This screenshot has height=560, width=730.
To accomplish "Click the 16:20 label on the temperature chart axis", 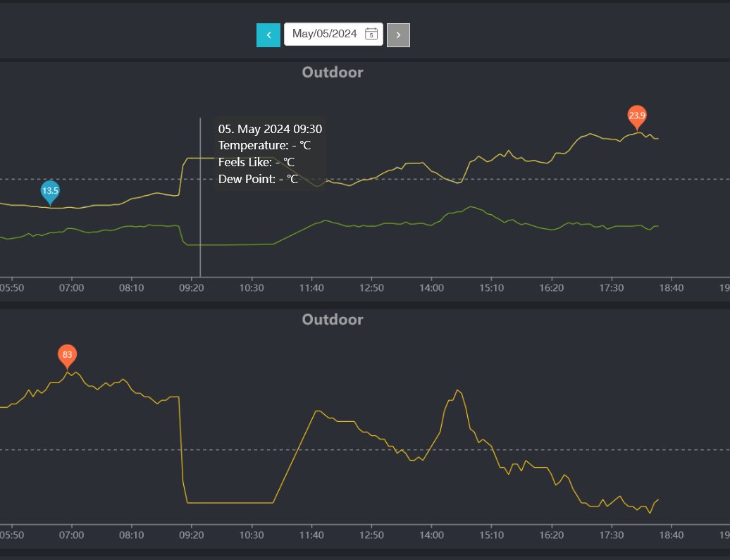I will click(552, 287).
